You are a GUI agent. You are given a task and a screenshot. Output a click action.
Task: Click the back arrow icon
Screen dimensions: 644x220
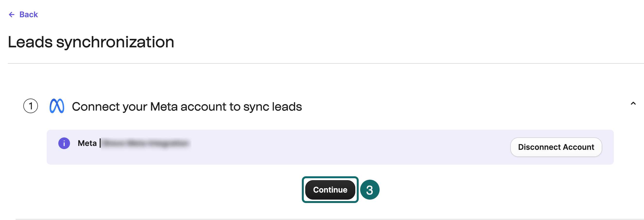tap(11, 15)
